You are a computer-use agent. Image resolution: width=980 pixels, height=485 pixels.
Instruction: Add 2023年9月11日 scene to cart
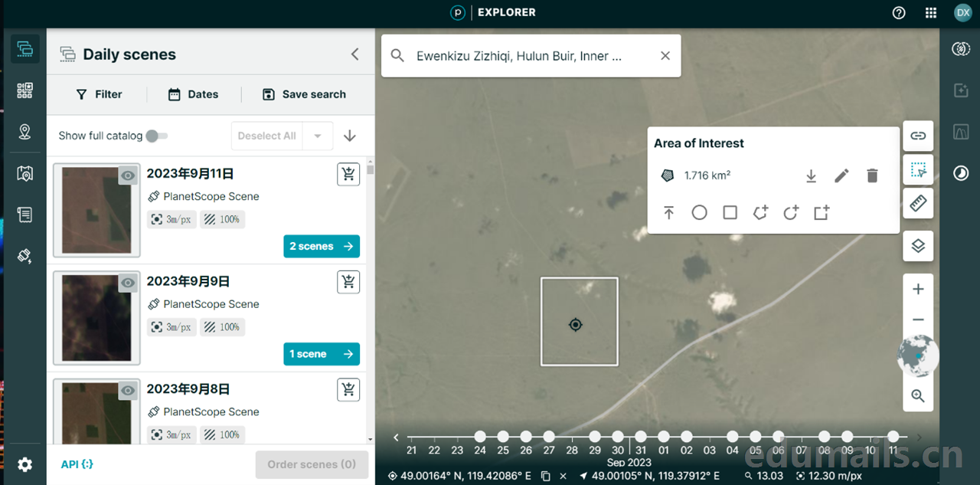coord(348,174)
